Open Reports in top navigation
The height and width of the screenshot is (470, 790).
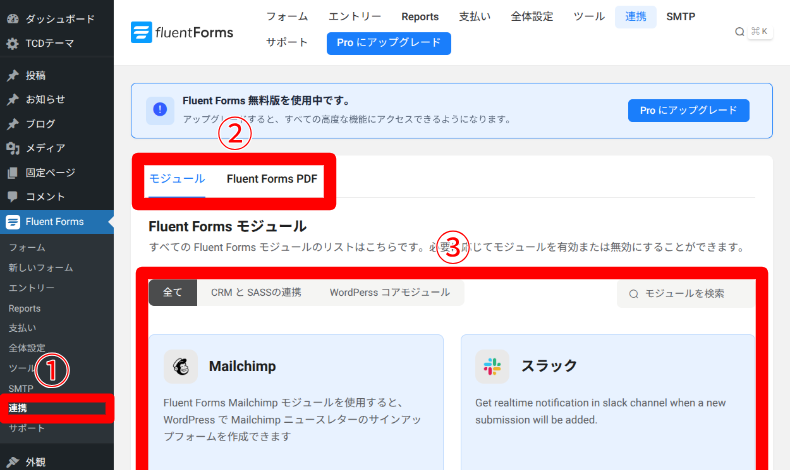tap(420, 17)
